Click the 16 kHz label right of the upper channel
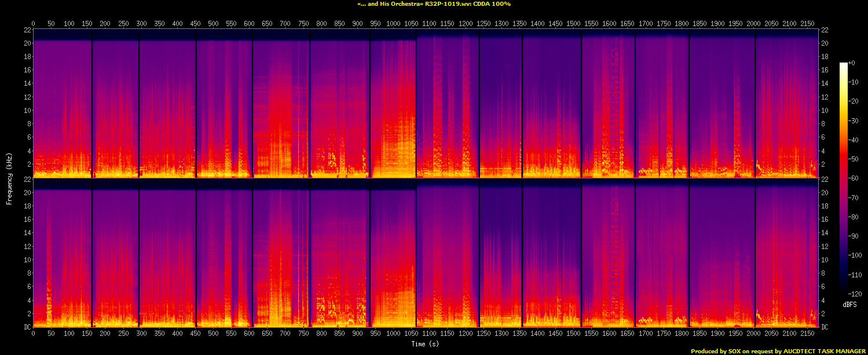The height and width of the screenshot is (355, 868). 826,70
